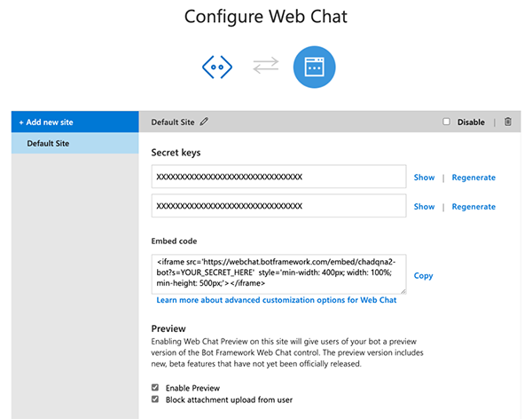Open Learn more about advanced customization link
The height and width of the screenshot is (419, 532).
[x=276, y=300]
